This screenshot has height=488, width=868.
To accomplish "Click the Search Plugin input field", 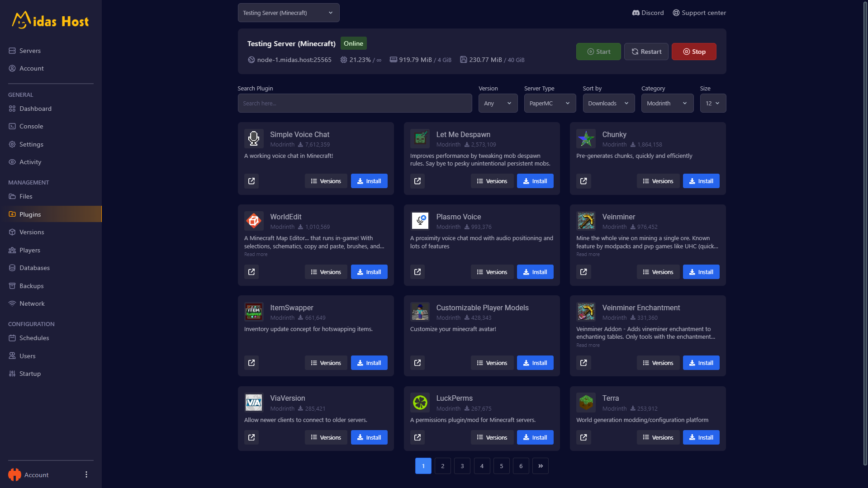I will [355, 103].
